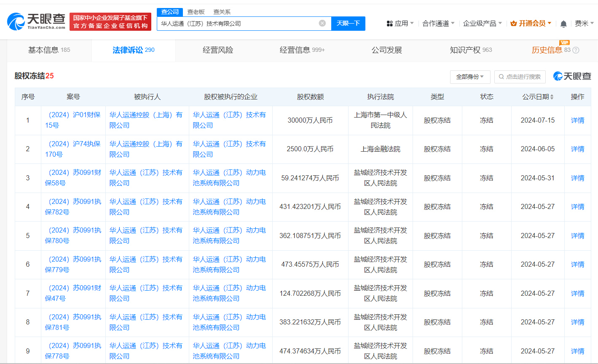Click 详情 for row 2
The width and height of the screenshot is (598, 364).
(x=577, y=149)
